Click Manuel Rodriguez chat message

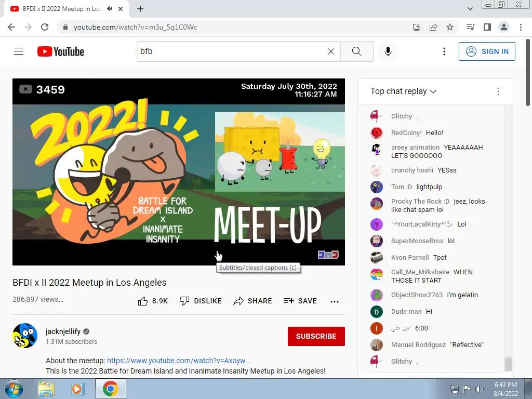pos(436,345)
